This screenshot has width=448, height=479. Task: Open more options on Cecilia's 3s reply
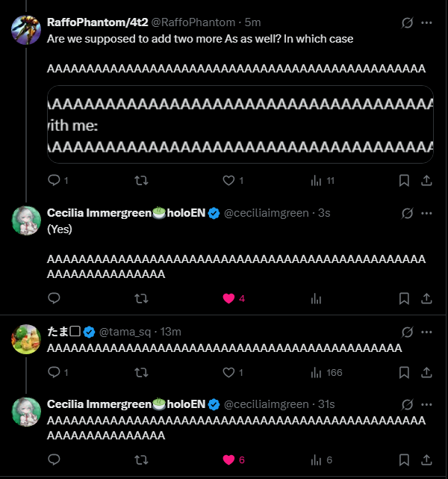426,213
